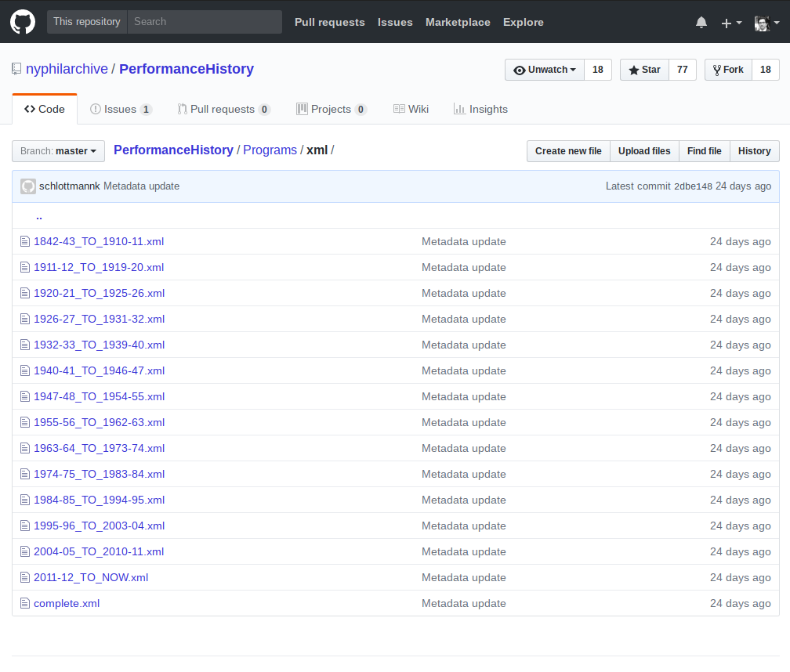
Task: Click file icon of 1940-41_TO_1946-47.xml
Action: (x=25, y=370)
